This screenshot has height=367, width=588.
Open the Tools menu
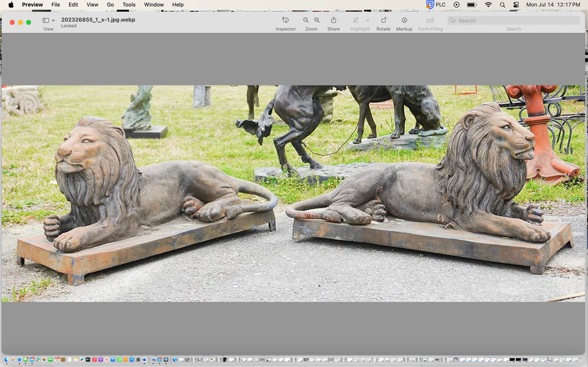129,5
